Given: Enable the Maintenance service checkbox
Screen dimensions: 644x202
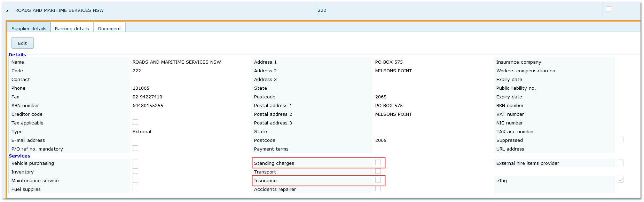Looking at the screenshot, I should (135, 180).
